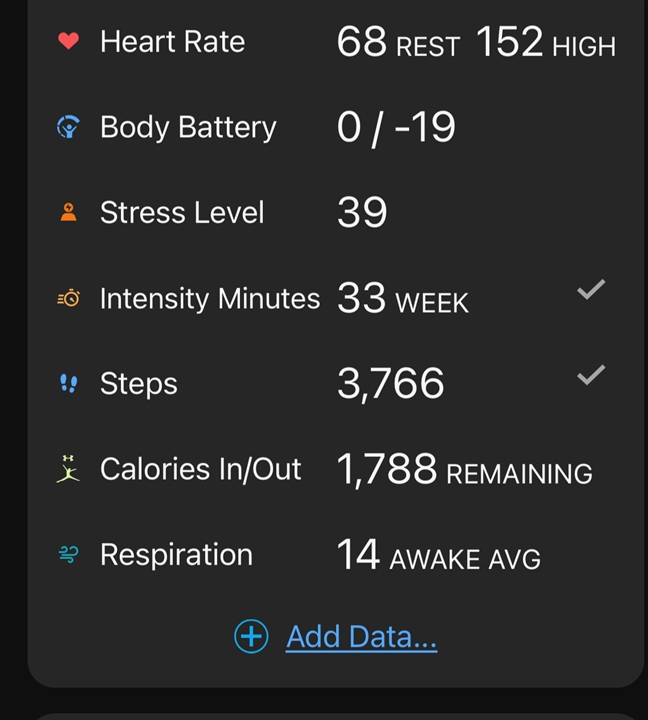
Task: Tap the red heart icon
Action: [68, 41]
